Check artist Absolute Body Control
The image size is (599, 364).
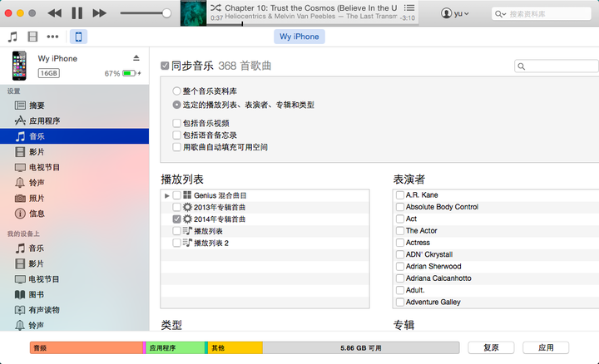pyautogui.click(x=400, y=207)
